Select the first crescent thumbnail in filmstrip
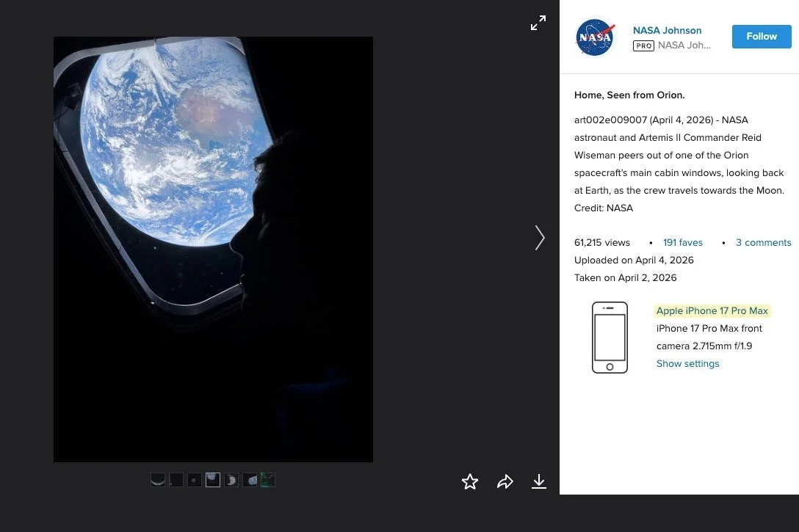 click(x=158, y=480)
